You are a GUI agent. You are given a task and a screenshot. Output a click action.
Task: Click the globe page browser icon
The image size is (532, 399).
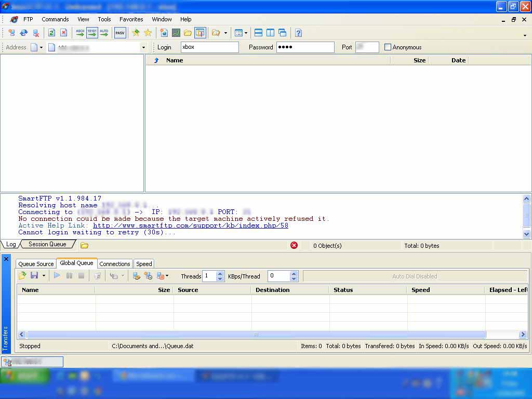pyautogui.click(x=164, y=33)
